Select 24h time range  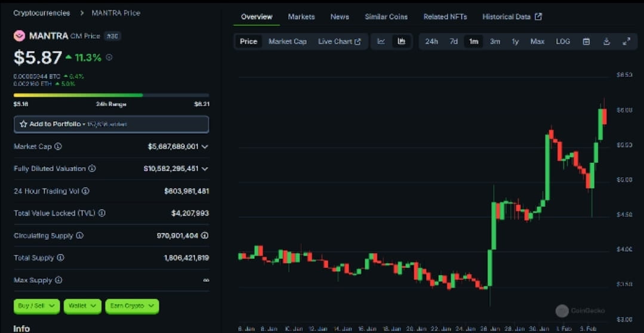432,41
